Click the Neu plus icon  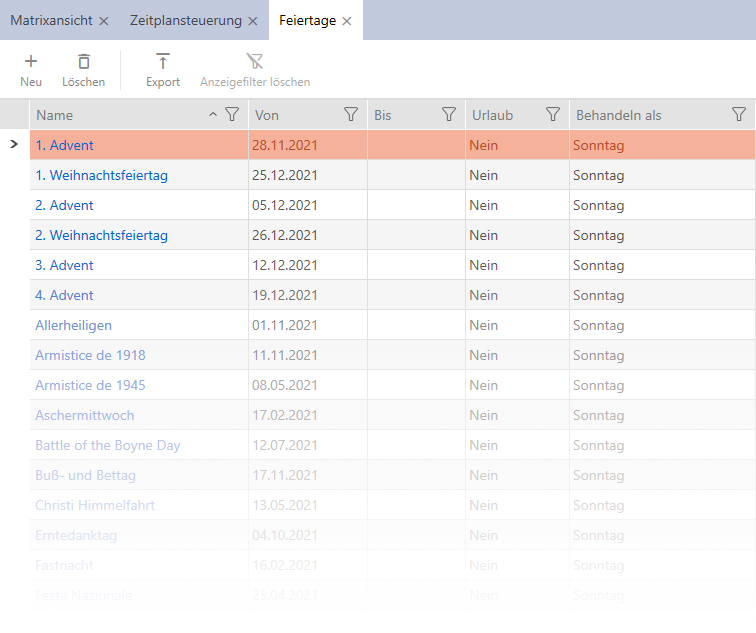point(31,62)
